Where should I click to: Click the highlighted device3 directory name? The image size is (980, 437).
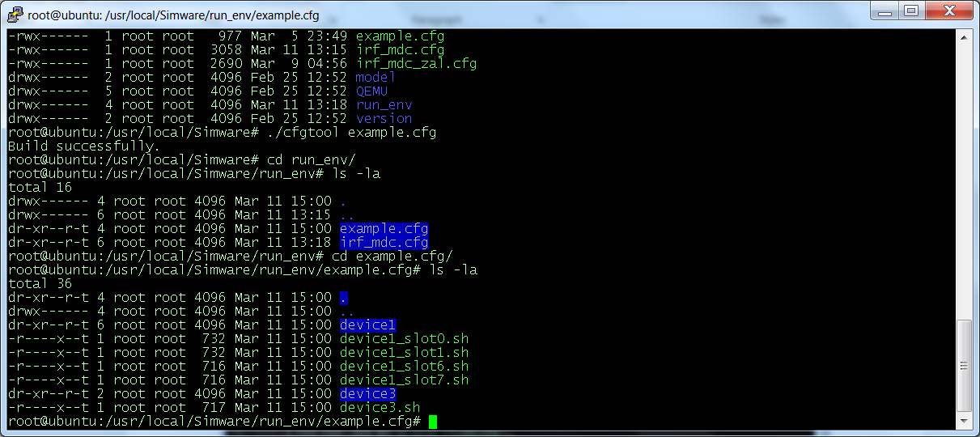[x=367, y=394]
